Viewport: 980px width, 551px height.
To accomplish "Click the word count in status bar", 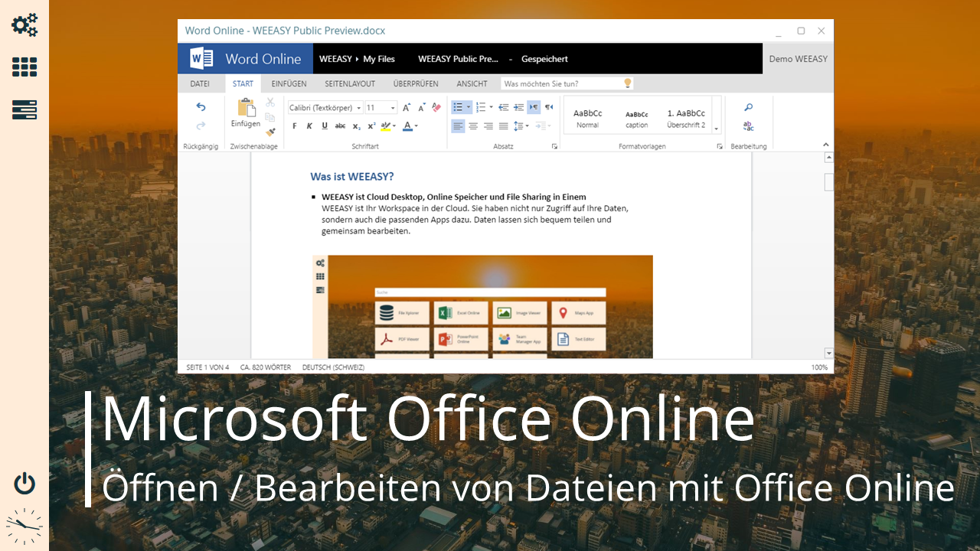I will [266, 367].
